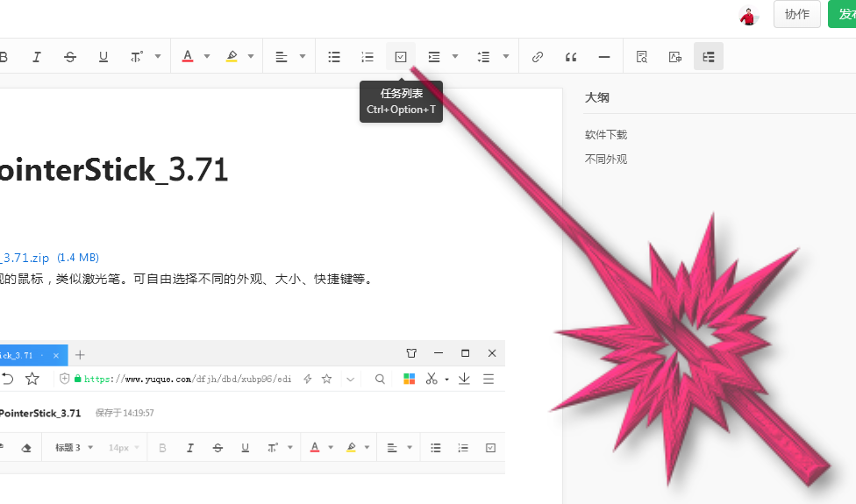856x504 pixels.
Task: Expand the highlight color picker arrow
Action: 251,56
